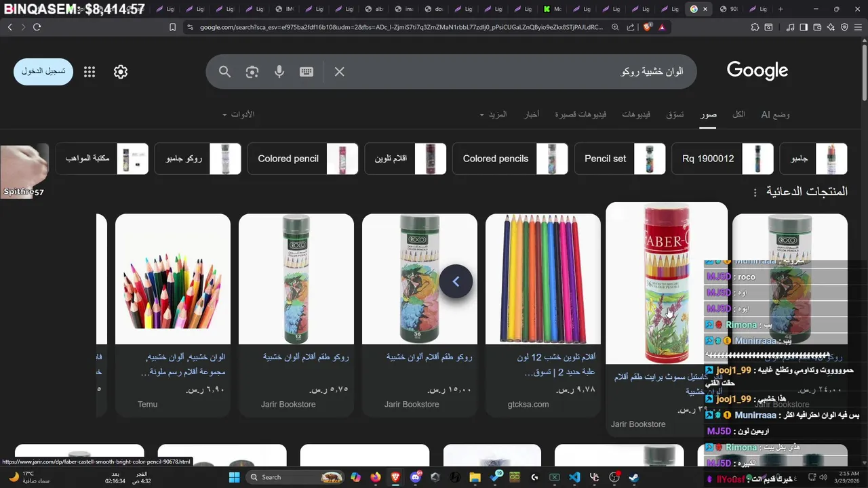
Task: Open the Google apps grid
Action: [x=90, y=72]
